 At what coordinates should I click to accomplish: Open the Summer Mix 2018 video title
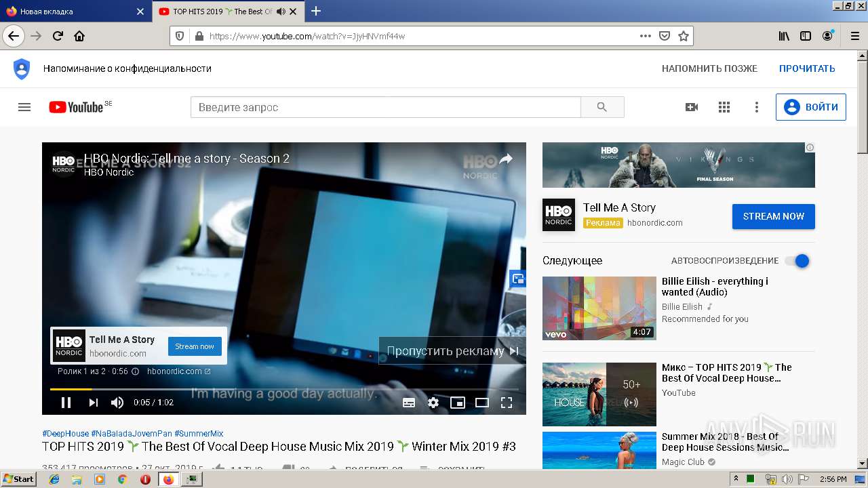click(726, 442)
